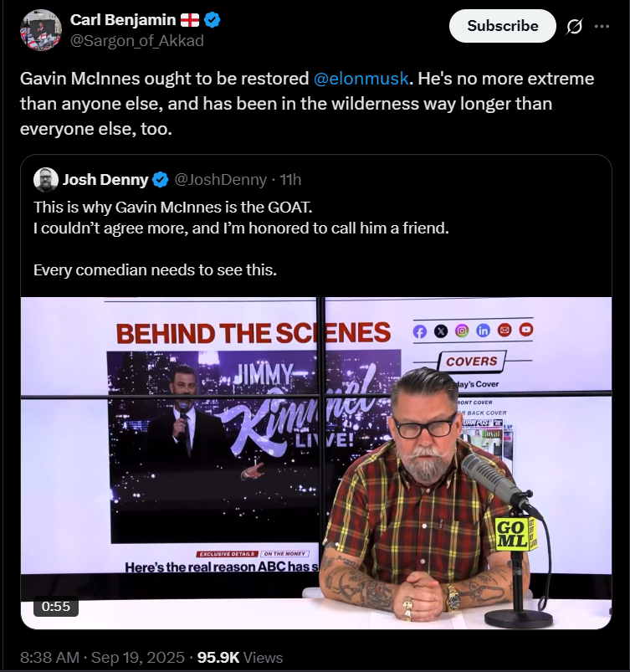
Task: Click the Subscribe button
Action: (502, 26)
